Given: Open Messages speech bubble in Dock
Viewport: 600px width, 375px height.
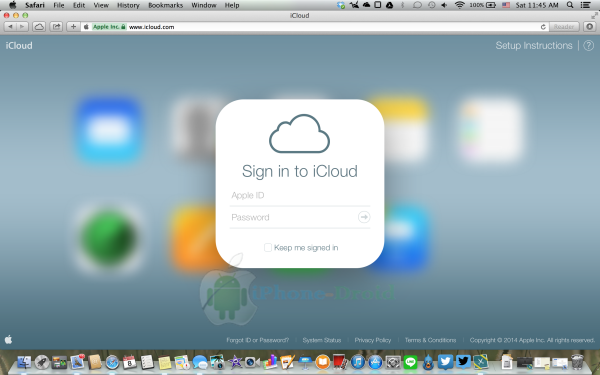Looking at the screenshot, I should tap(199, 362).
